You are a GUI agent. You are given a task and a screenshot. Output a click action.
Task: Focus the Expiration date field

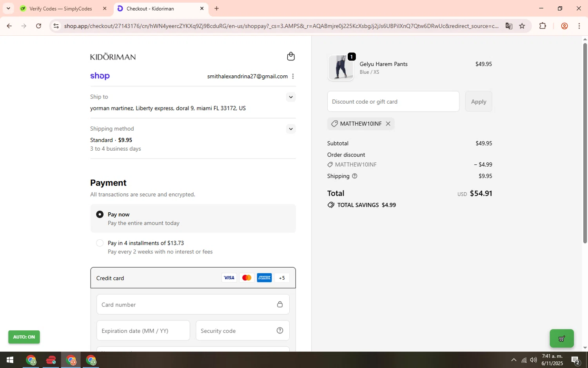pos(143,331)
